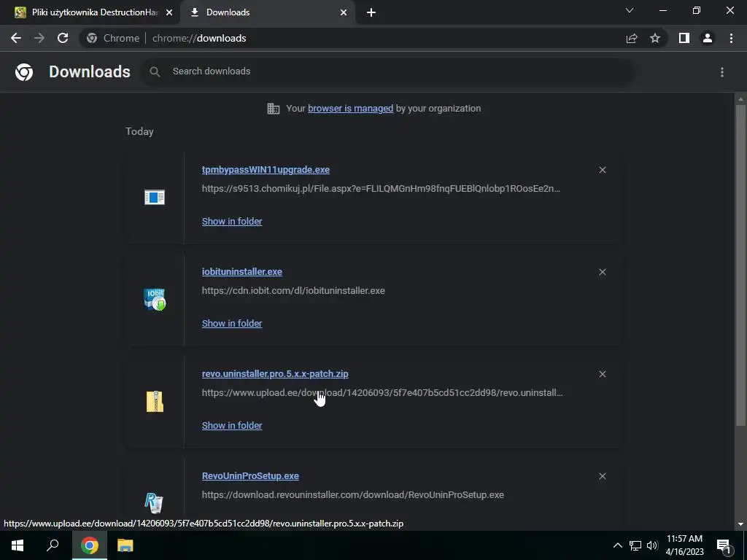The width and height of the screenshot is (747, 560).
Task: Show tpmbypassWIN11upgrade.exe in folder
Action: [232, 222]
